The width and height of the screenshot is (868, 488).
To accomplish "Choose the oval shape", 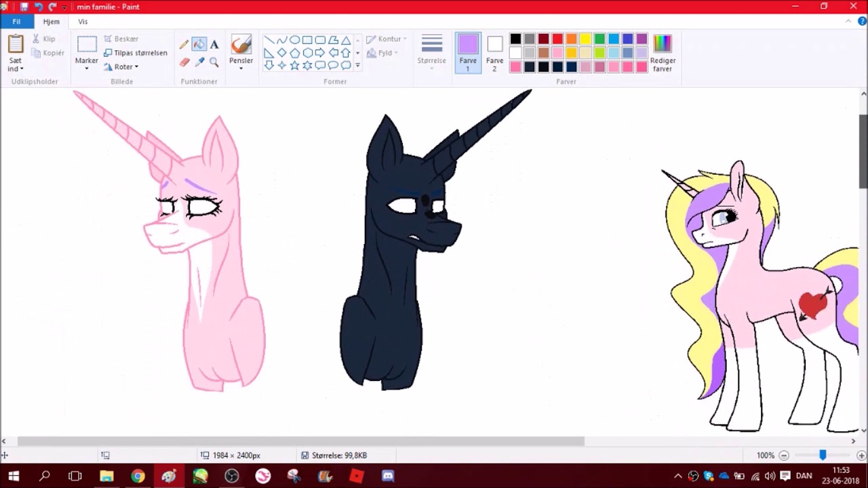I will 295,40.
